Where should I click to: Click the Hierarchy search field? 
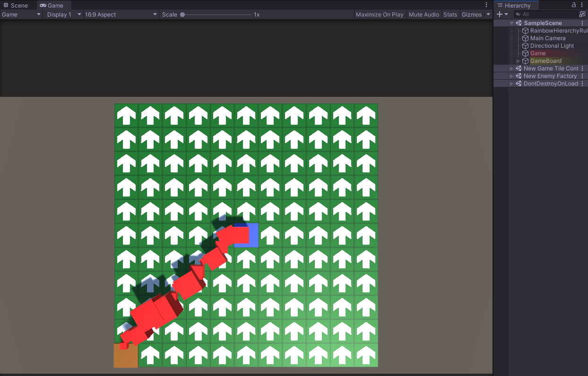click(545, 15)
